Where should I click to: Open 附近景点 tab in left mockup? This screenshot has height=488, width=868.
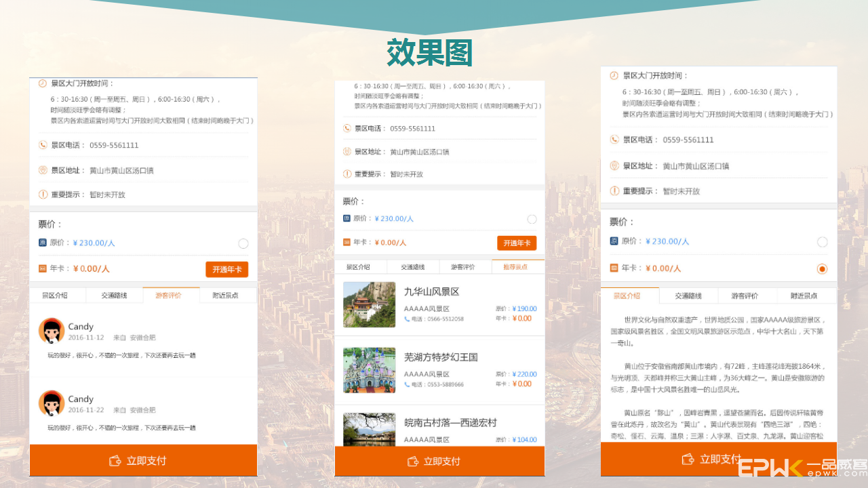[x=229, y=296]
